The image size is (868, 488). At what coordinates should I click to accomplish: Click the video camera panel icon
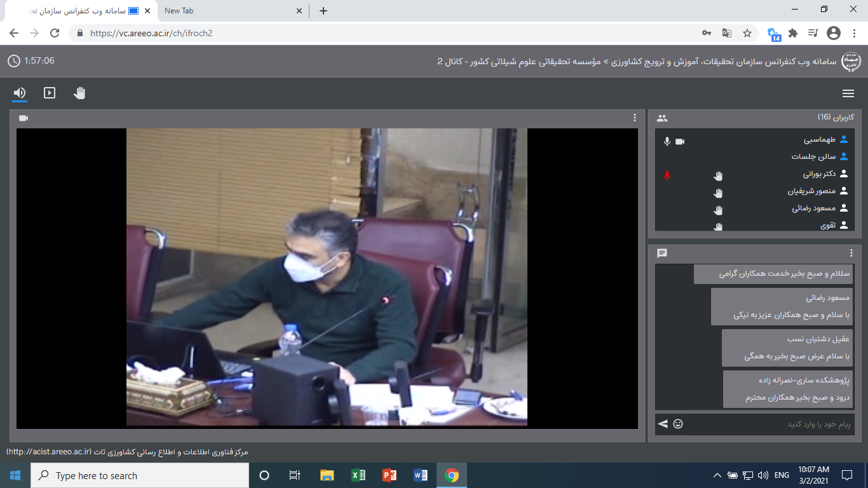pos(24,118)
